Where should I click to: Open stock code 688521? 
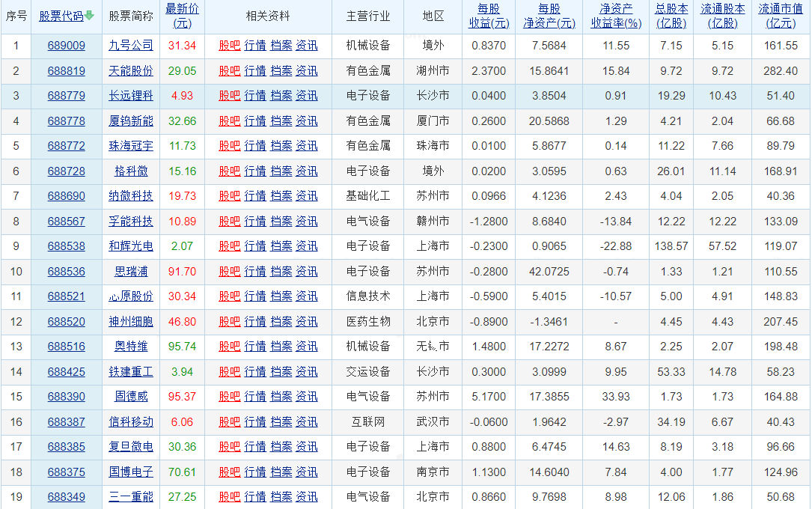point(67,296)
